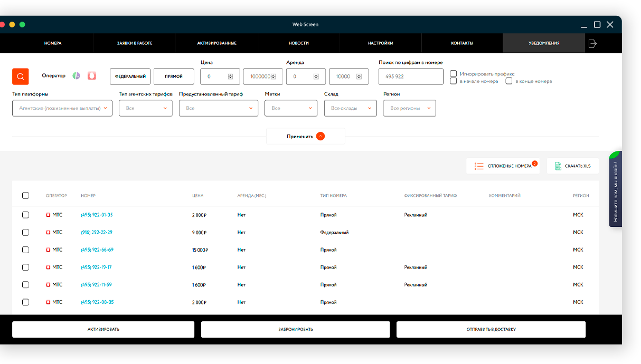Viewport: 641px width, 364px height.
Task: Focus the Цена minimum input showing 0
Action: point(220,76)
